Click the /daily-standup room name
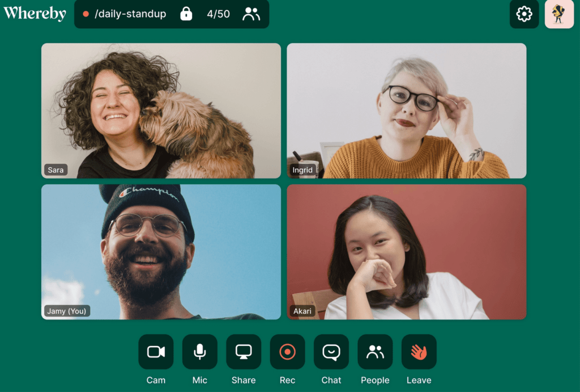The width and height of the screenshot is (580, 392). (x=130, y=14)
